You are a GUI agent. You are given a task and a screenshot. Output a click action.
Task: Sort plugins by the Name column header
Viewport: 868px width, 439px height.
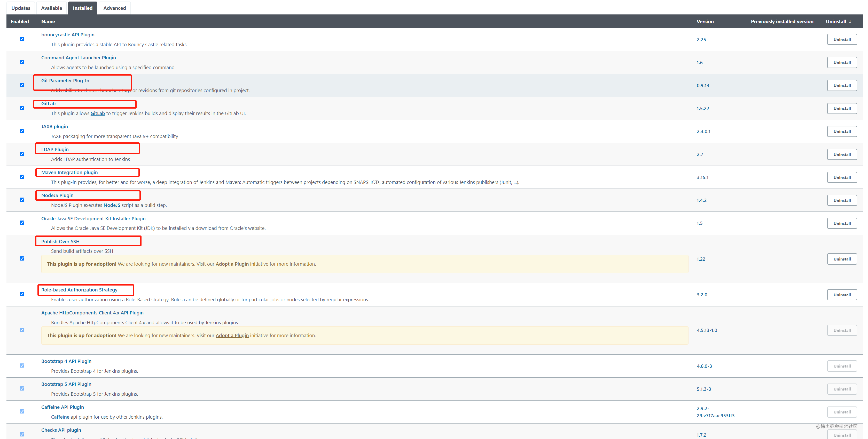(x=48, y=22)
